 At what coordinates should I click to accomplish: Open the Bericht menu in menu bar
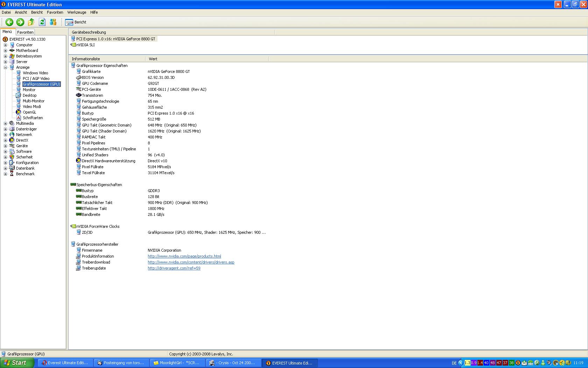[x=37, y=12]
